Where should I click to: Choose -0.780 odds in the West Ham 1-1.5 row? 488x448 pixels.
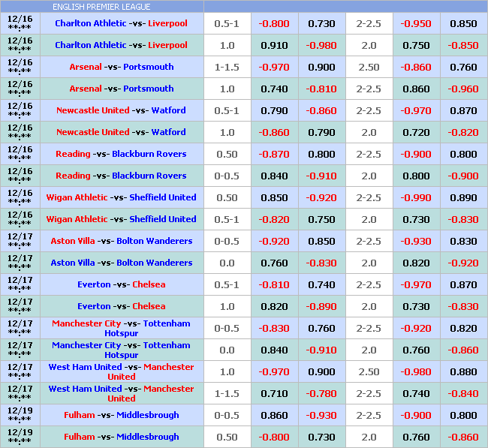pos(321,394)
